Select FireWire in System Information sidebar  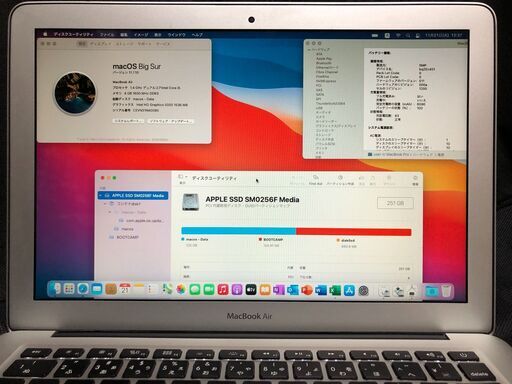(323, 76)
